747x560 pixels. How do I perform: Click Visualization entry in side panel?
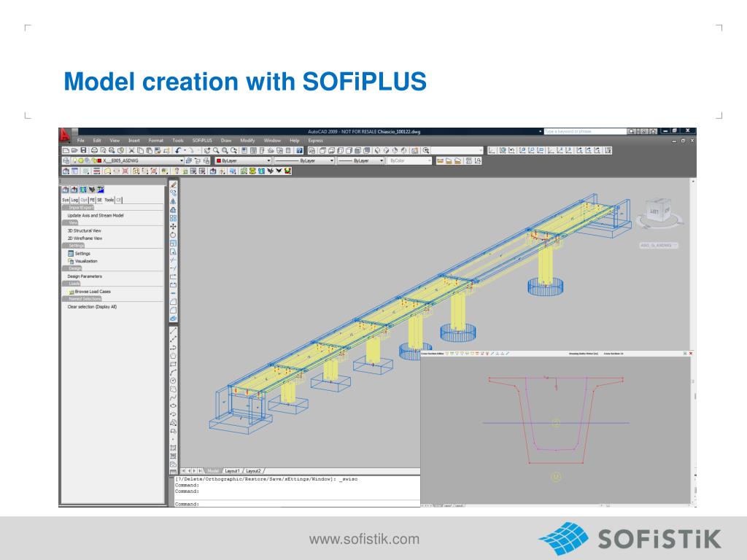click(86, 262)
